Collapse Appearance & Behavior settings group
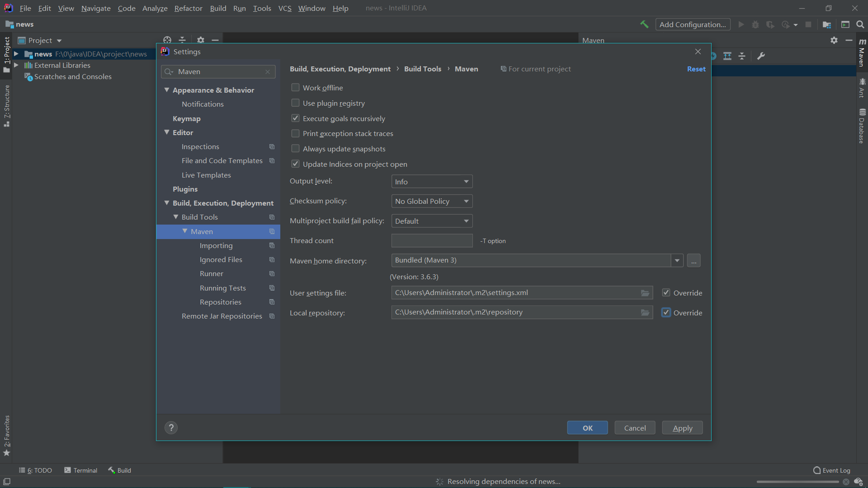 [167, 90]
